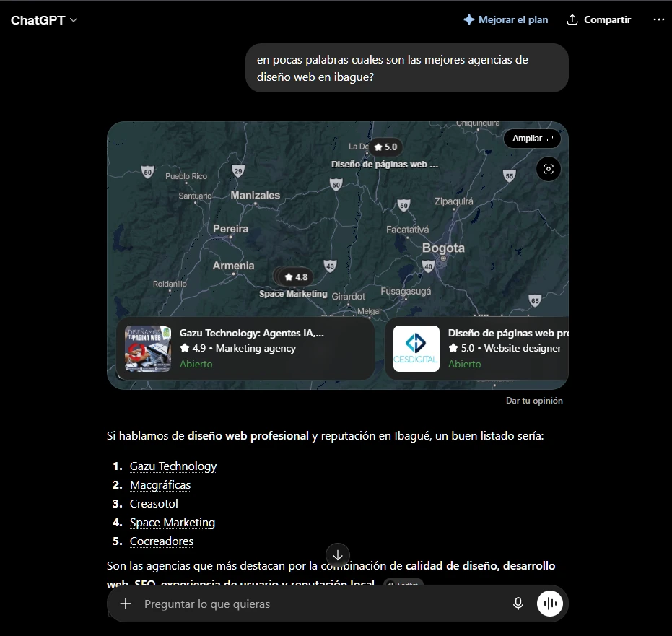672x636 pixels.
Task: Click the CESDIGITAL logo thumbnail
Action: pyautogui.click(x=416, y=349)
